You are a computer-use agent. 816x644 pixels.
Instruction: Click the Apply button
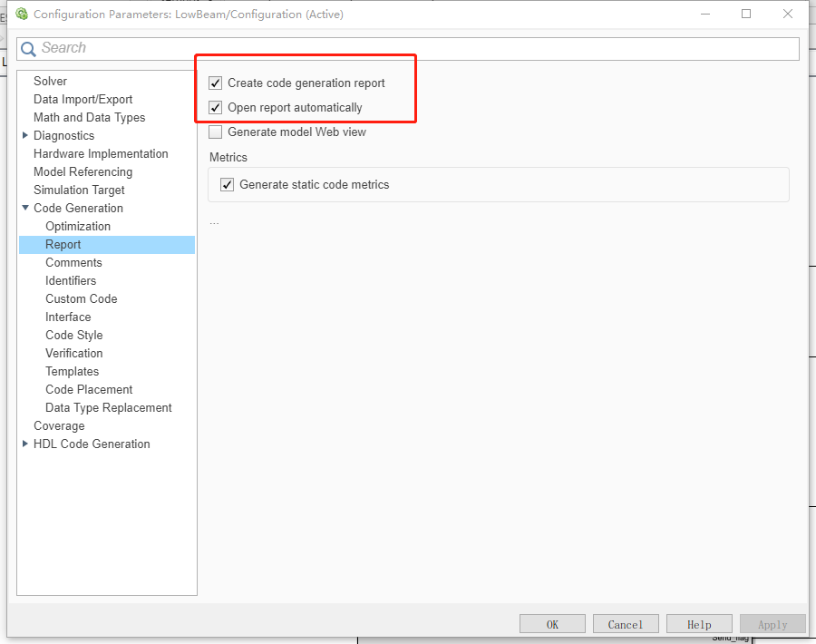772,624
